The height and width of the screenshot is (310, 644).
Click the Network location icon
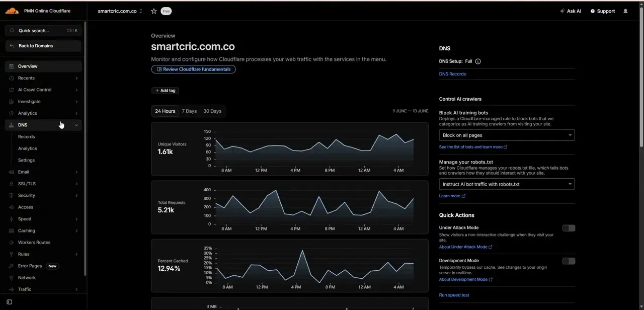12,278
